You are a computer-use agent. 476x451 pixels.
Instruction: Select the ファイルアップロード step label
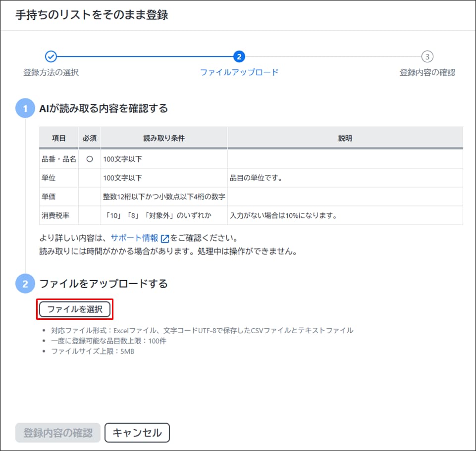click(x=239, y=72)
